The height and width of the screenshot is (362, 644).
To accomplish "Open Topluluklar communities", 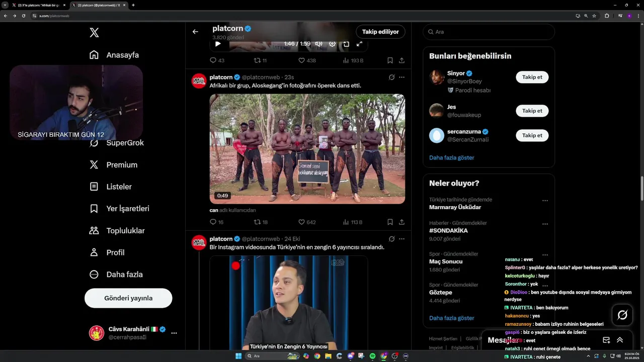I will (x=117, y=231).
